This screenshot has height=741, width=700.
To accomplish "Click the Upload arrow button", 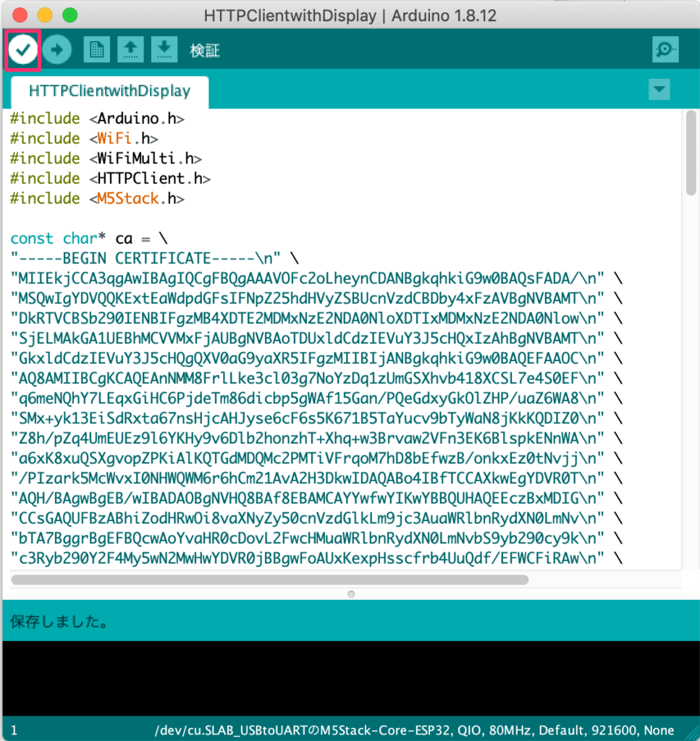I will pyautogui.click(x=56, y=50).
